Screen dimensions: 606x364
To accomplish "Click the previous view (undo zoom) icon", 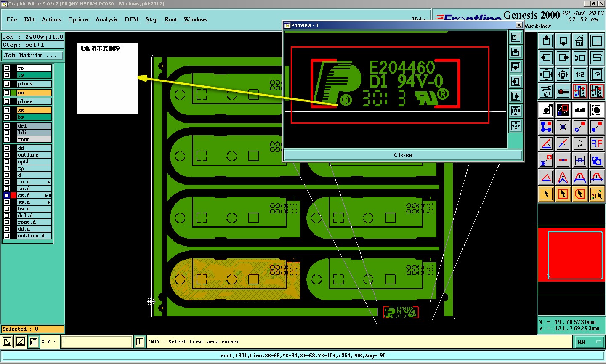I will click(x=580, y=58).
